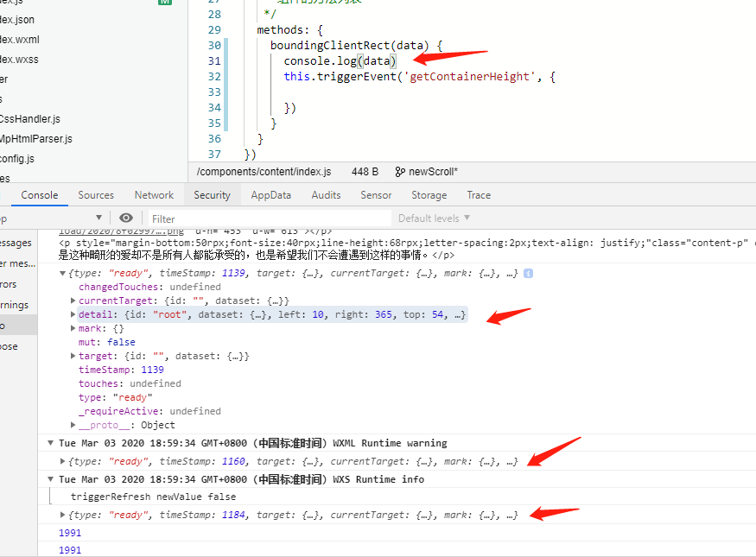Image resolution: width=756 pixels, height=557 pixels.
Task: Click the .png image link in console
Action: tap(121, 231)
